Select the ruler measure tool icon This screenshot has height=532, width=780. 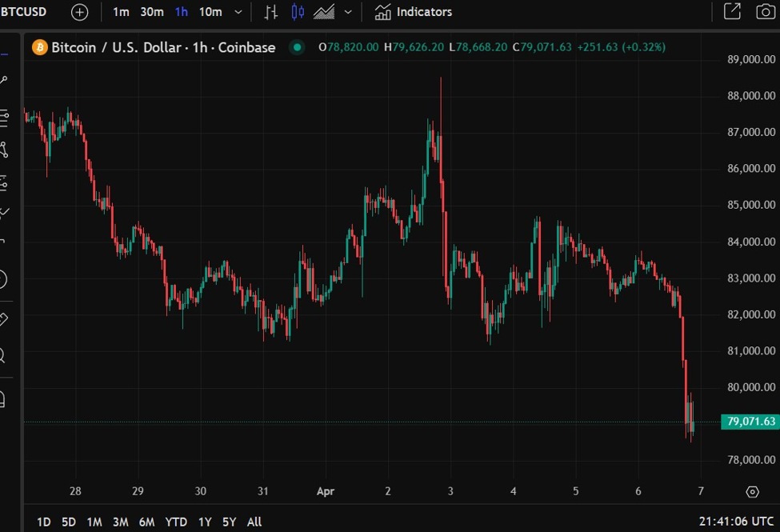coord(3,319)
